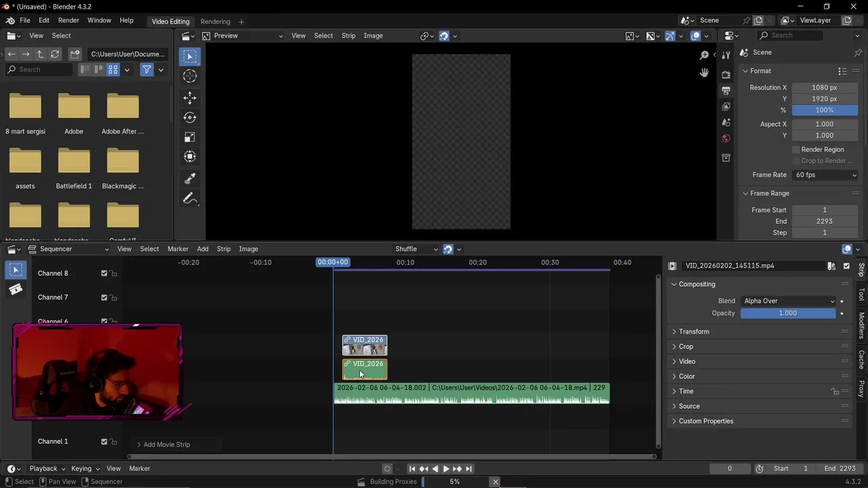Open the File menu
Image resolution: width=868 pixels, height=488 pixels.
pos(25,20)
